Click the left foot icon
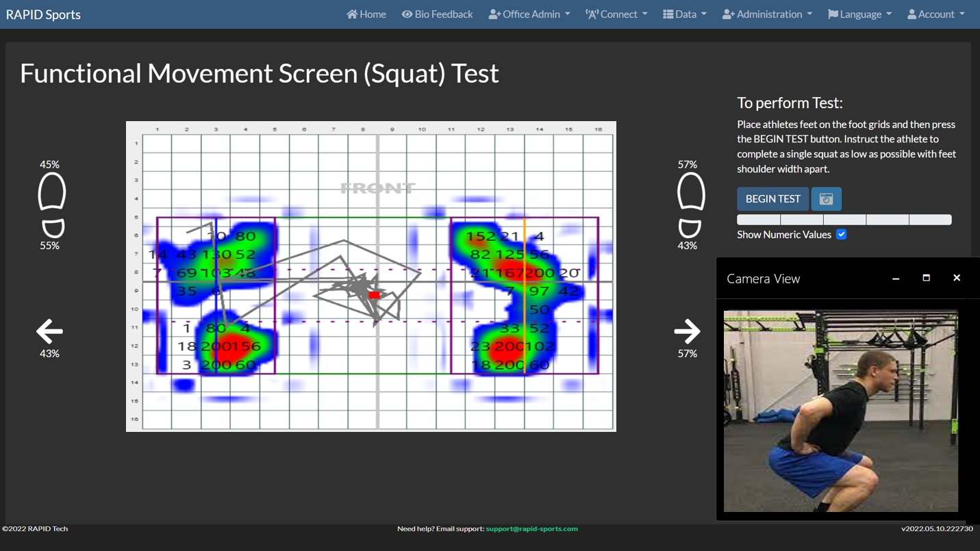 [52, 205]
